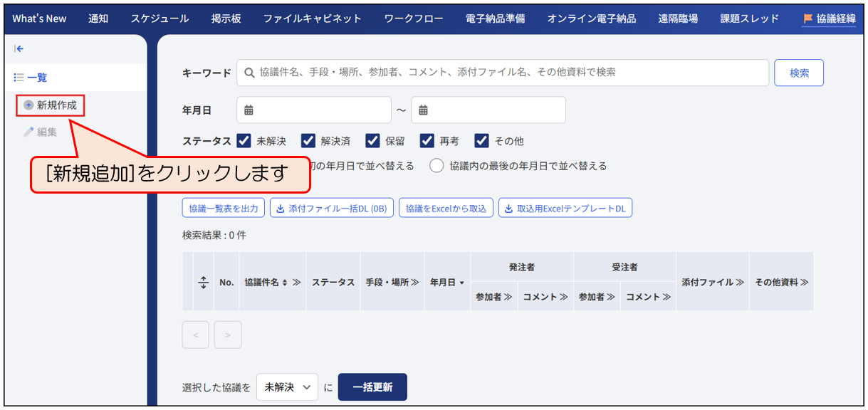Expand the その他資料 column
This screenshot has height=410, width=868.
tap(805, 283)
